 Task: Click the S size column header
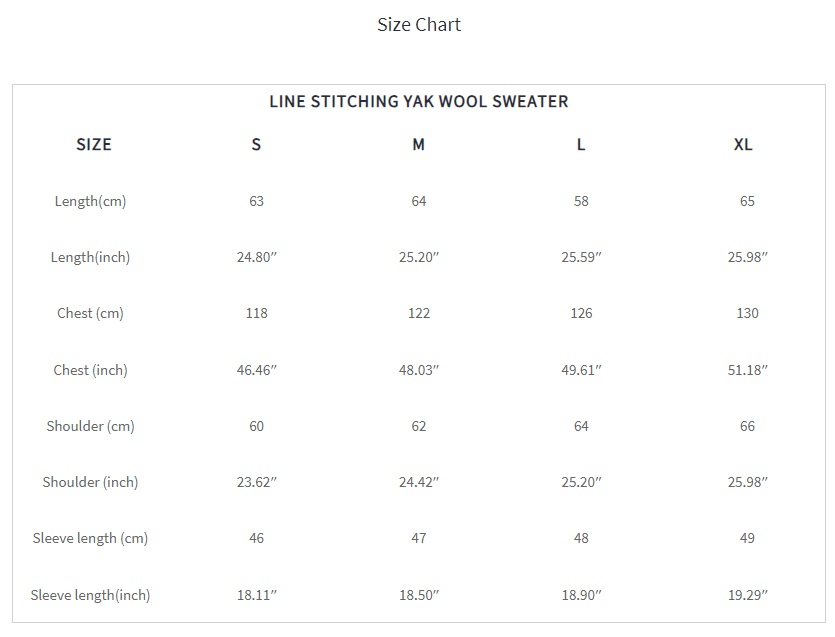tap(256, 145)
